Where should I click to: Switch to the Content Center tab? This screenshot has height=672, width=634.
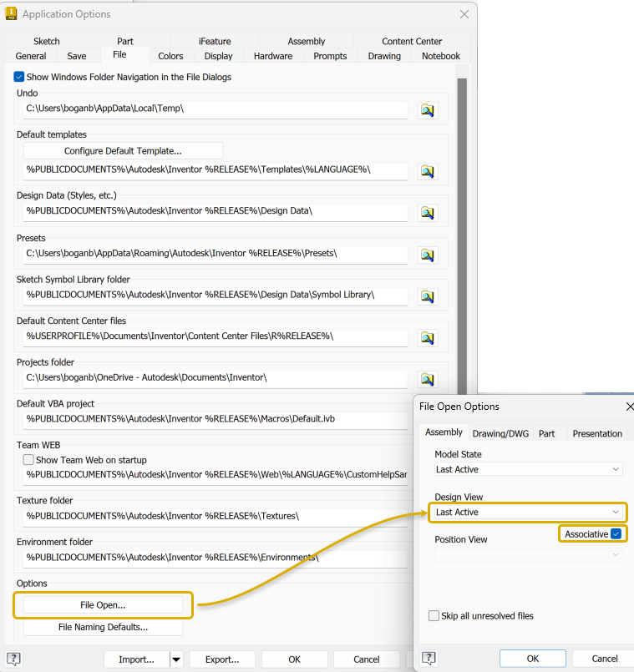click(412, 41)
